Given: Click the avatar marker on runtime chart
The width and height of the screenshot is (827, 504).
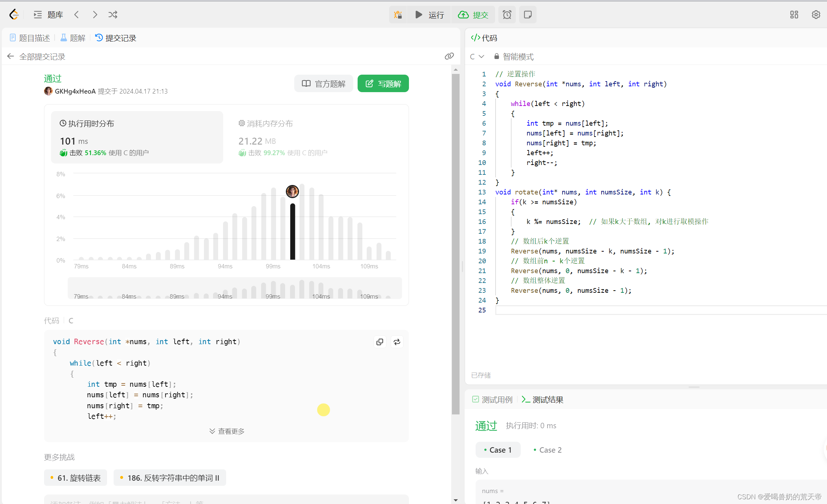Looking at the screenshot, I should [292, 191].
